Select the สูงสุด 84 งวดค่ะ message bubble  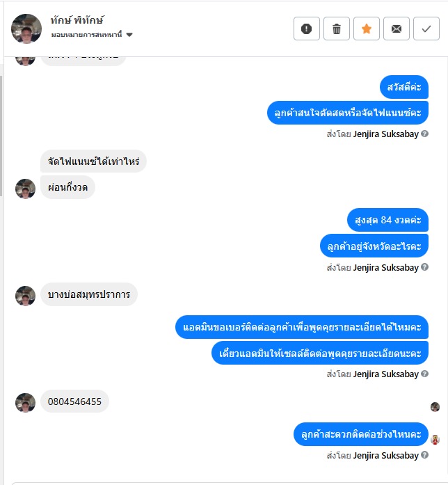point(387,220)
